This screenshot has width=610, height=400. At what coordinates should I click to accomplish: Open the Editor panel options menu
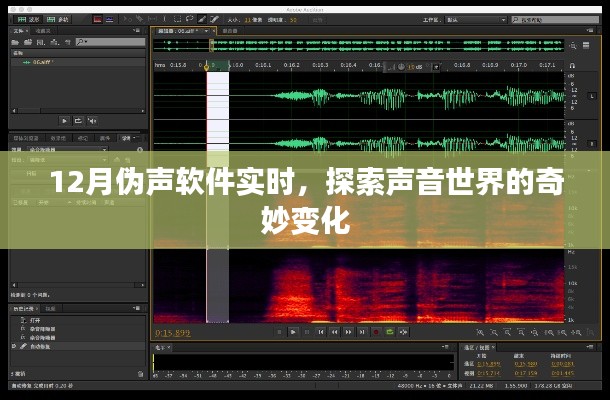click(x=590, y=31)
